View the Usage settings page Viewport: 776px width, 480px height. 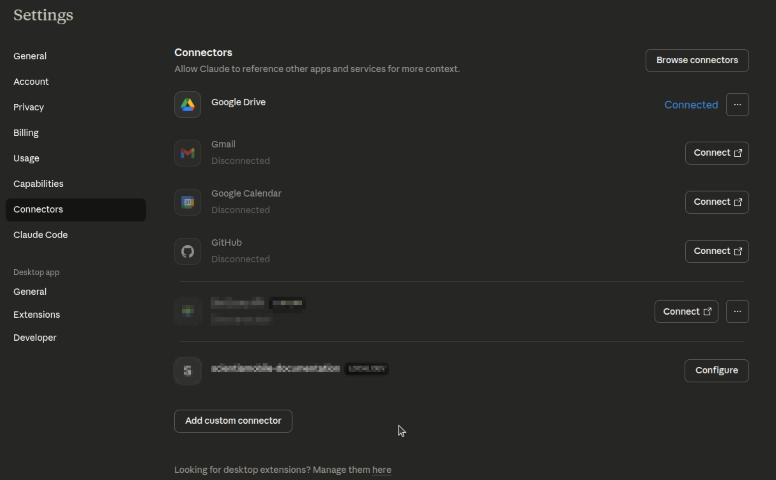tap(76, 158)
